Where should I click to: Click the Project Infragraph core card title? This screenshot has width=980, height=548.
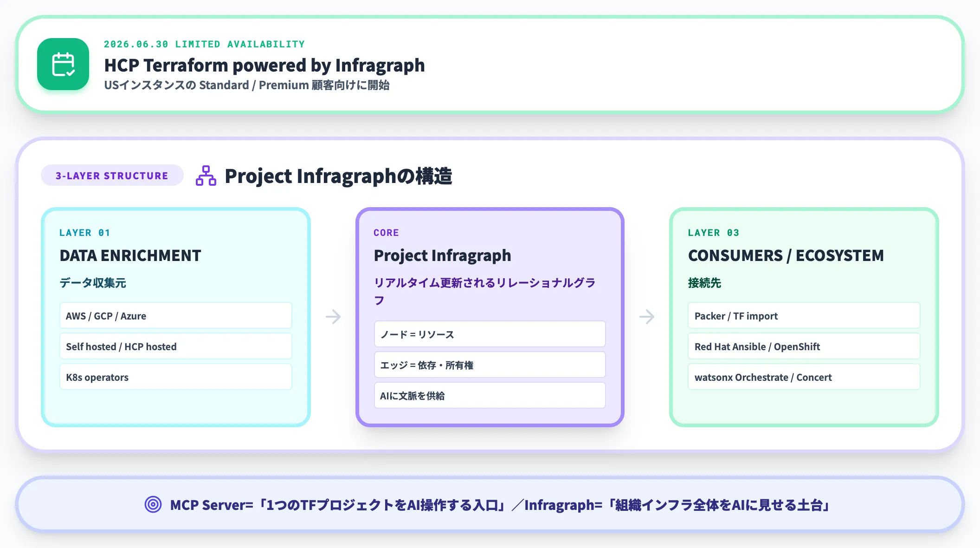443,255
